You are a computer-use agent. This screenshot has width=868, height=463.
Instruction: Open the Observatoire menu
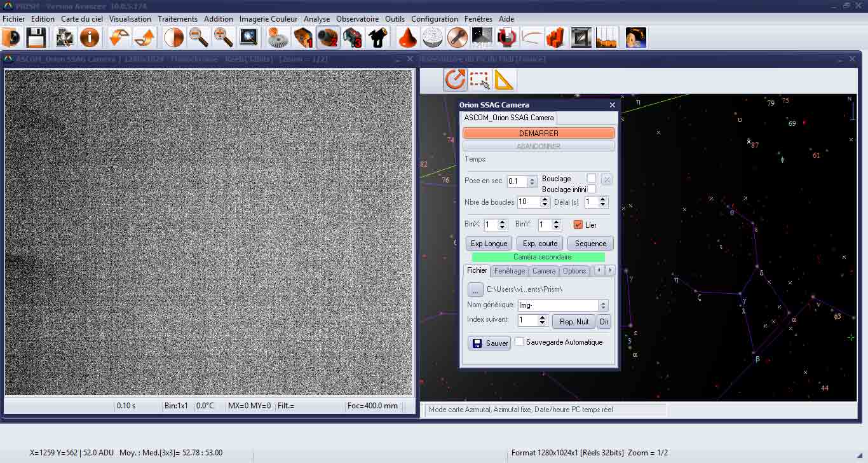pyautogui.click(x=357, y=19)
